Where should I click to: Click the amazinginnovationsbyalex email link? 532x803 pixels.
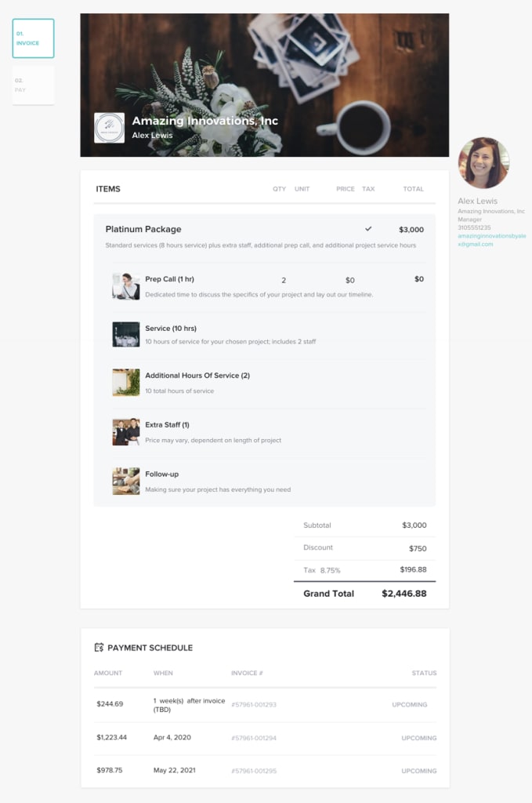pos(491,240)
